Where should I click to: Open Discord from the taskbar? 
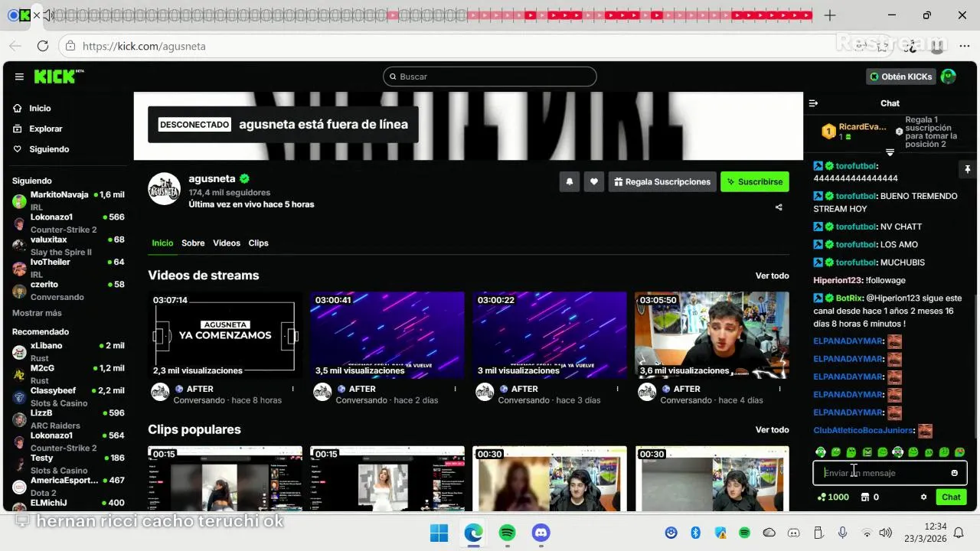pos(541,533)
